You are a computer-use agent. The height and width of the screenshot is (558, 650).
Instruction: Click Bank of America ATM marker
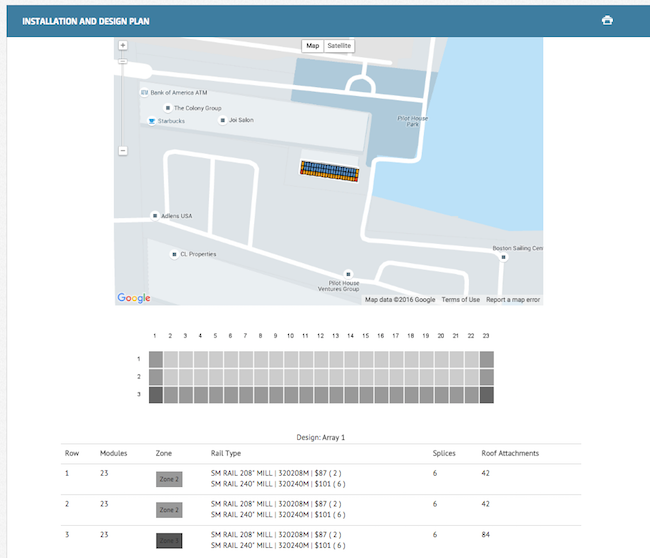click(x=146, y=92)
